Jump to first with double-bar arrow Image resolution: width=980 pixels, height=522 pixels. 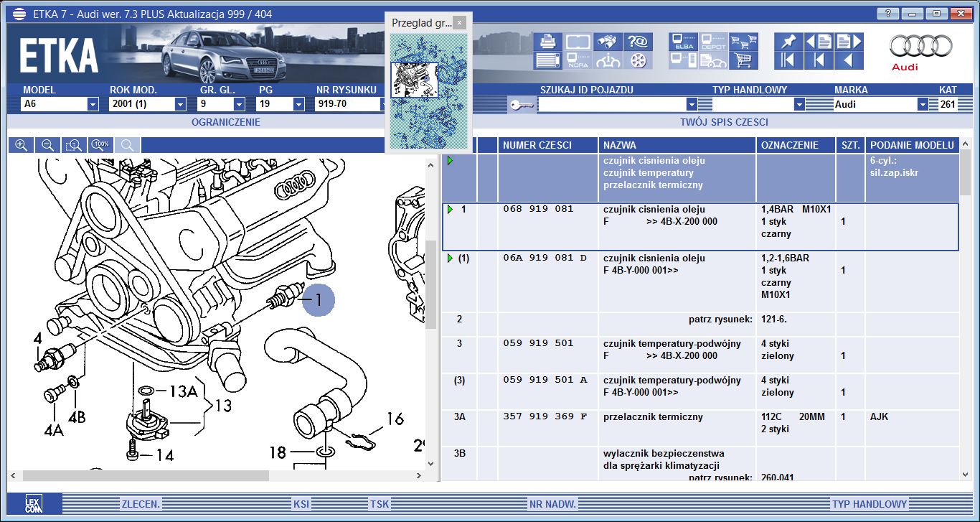tap(788, 60)
